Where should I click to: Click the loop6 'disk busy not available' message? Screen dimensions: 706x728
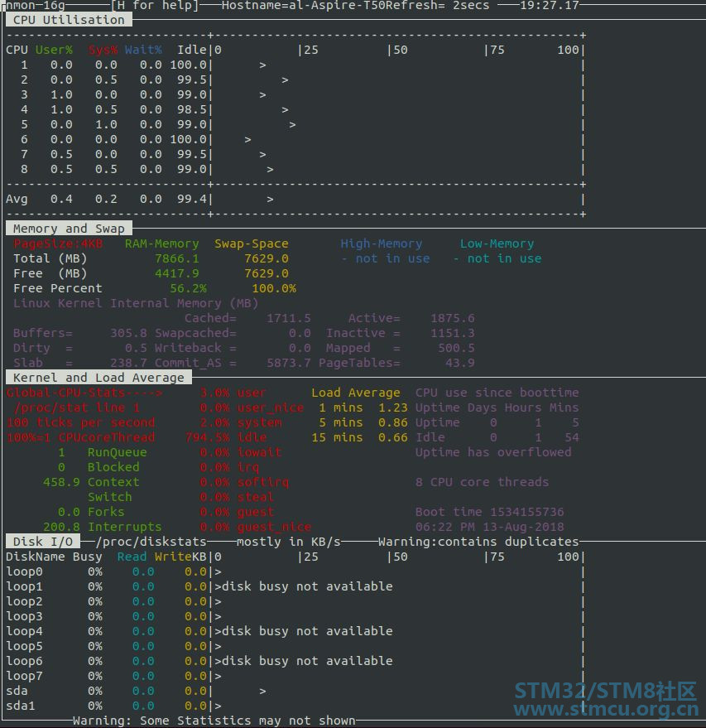(307, 661)
